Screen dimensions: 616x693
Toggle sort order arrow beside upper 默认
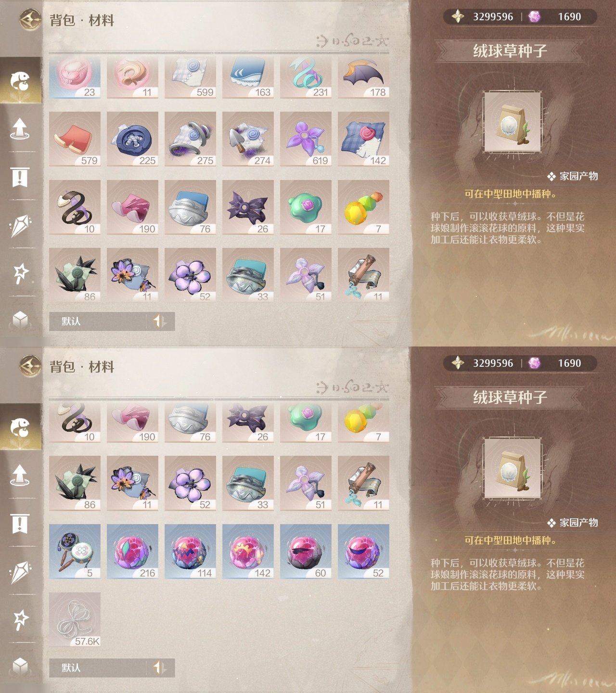point(160,321)
